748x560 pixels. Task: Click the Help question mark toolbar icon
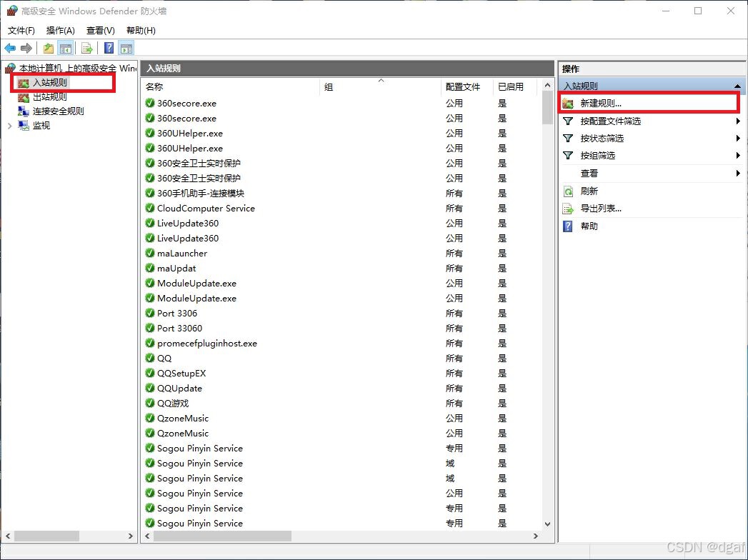[x=109, y=48]
